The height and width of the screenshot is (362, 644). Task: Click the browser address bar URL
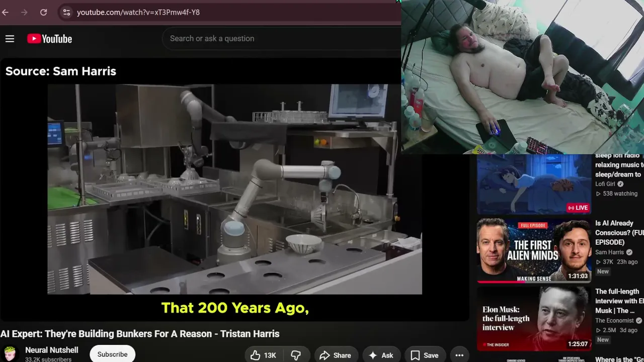pos(138,12)
